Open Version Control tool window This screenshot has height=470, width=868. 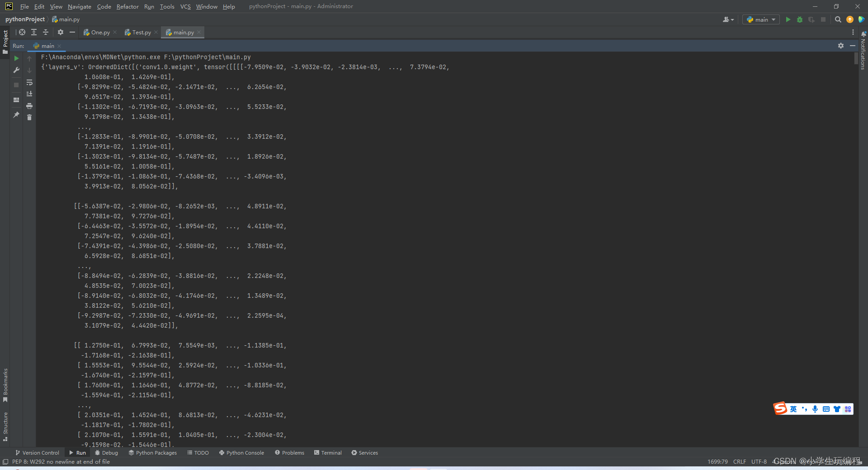[37, 452]
